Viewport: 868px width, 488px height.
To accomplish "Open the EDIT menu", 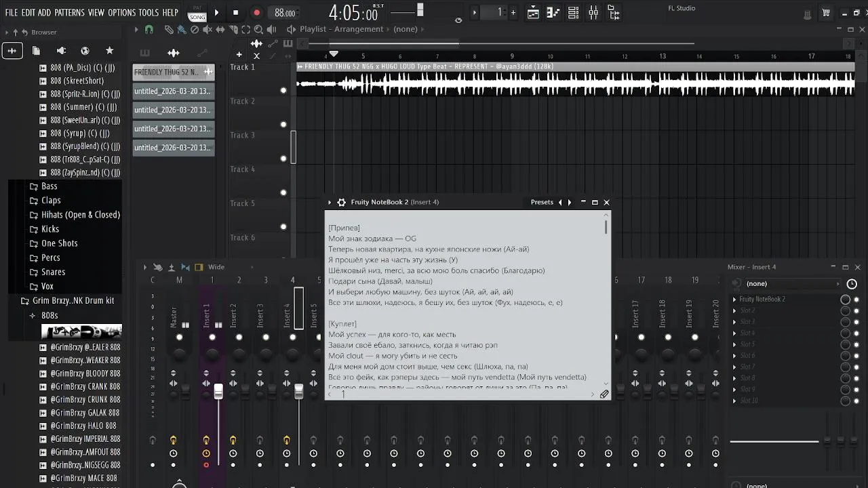I will (28, 12).
